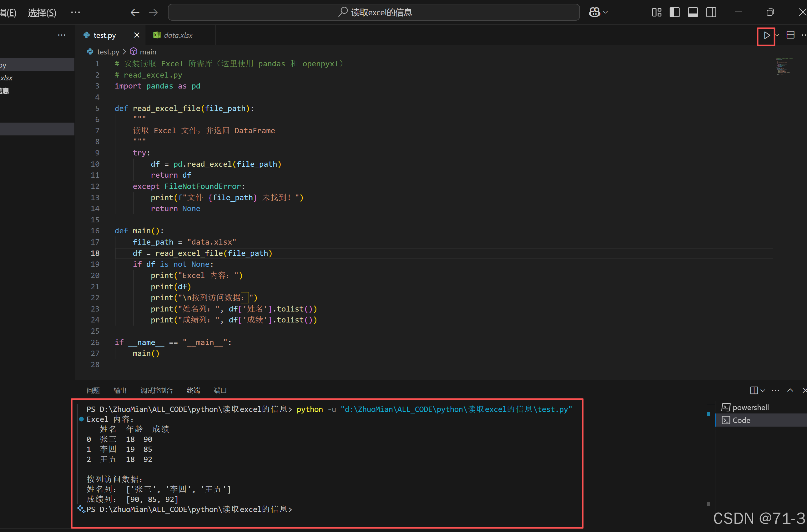This screenshot has width=807, height=532.
Task: Switch to the data.xlsx tab
Action: coord(178,35)
